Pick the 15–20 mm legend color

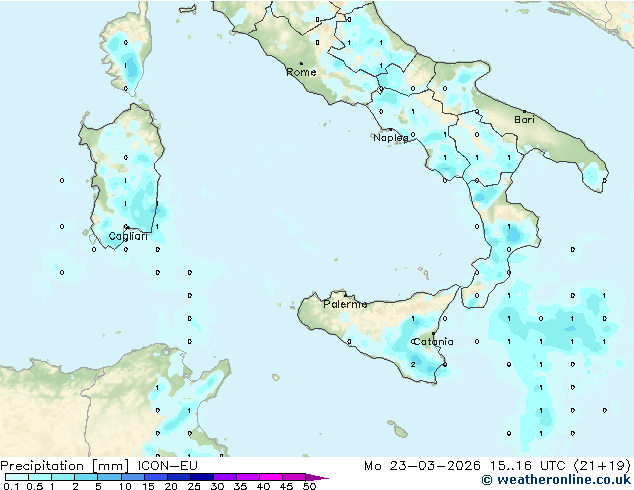[x=155, y=477]
